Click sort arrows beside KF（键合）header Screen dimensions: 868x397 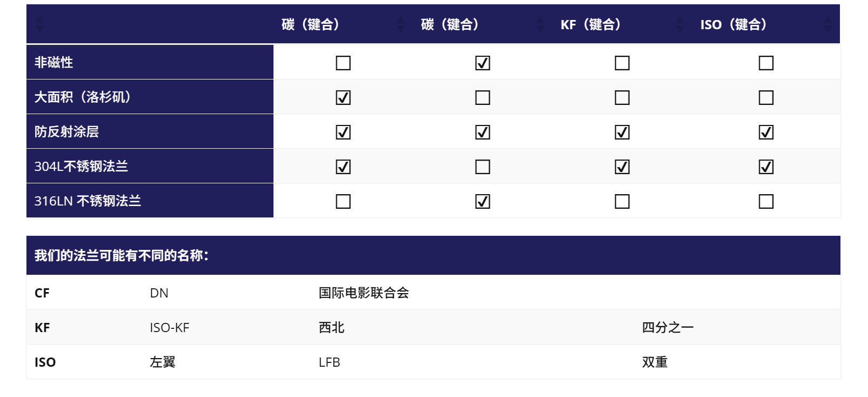point(680,24)
